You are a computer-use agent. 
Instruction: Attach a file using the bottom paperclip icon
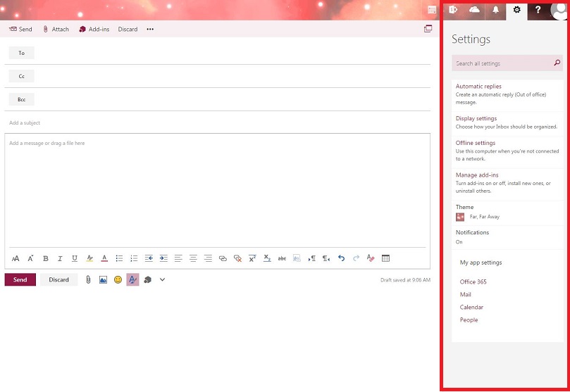coord(88,279)
